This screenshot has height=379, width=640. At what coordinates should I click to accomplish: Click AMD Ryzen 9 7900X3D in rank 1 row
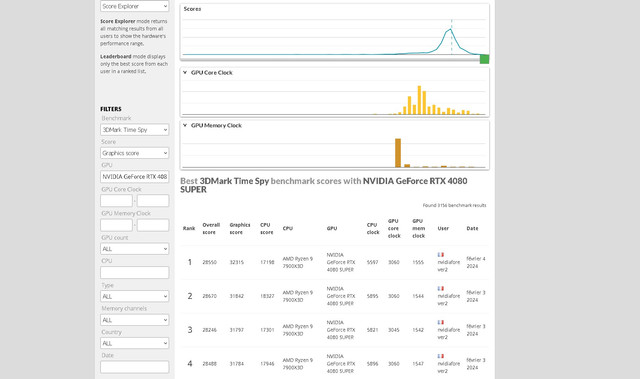(298, 262)
